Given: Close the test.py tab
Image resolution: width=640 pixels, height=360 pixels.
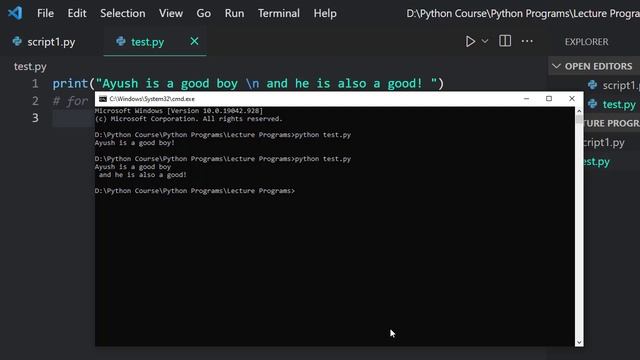Looking at the screenshot, I should [x=194, y=41].
